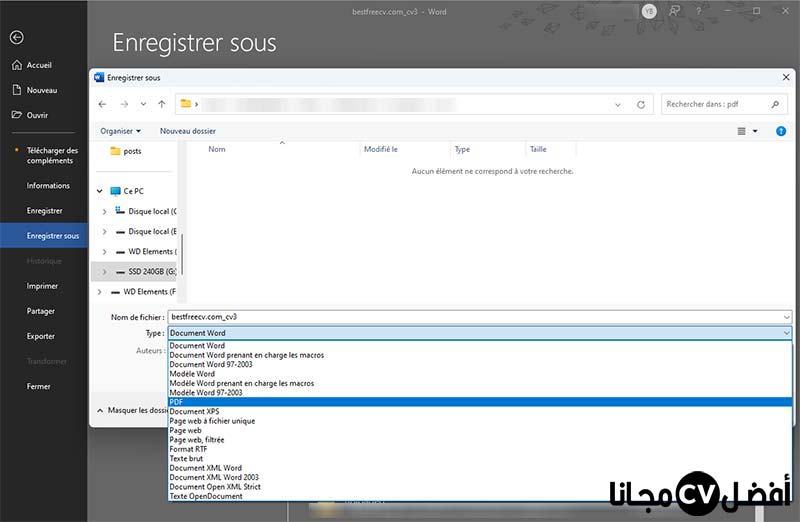Open the file name dropdown arrow
This screenshot has width=800, height=522.
click(x=786, y=317)
